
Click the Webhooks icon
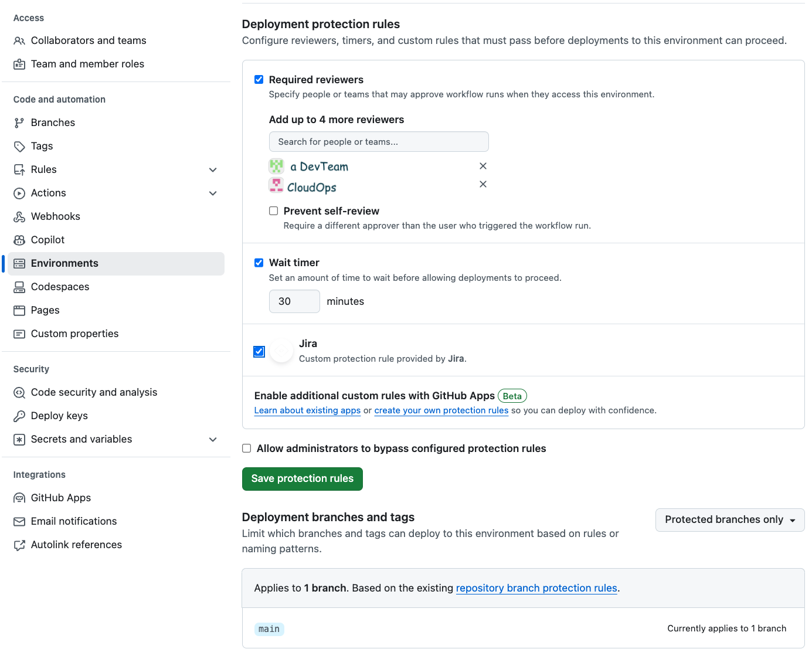[x=19, y=216]
